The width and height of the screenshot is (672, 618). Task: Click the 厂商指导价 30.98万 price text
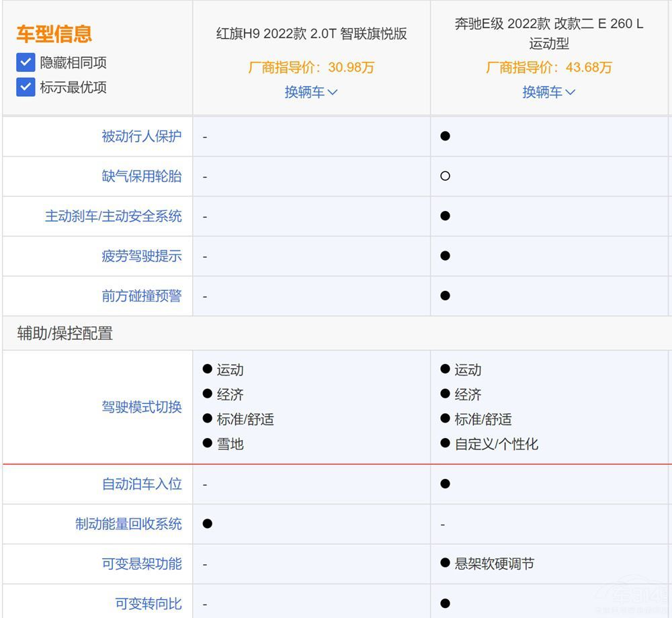click(311, 67)
